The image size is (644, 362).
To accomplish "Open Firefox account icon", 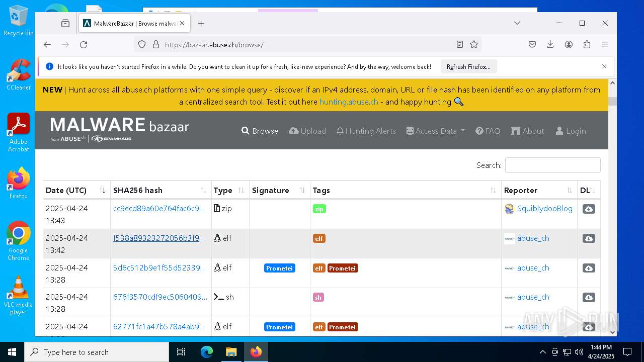I will point(569,44).
